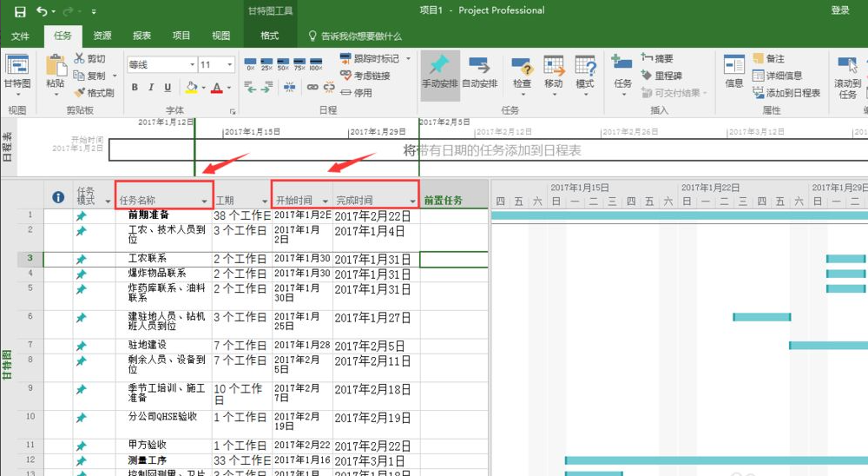This screenshot has height=476, width=868.
Task: Open the font name combo box
Action: tap(162, 64)
